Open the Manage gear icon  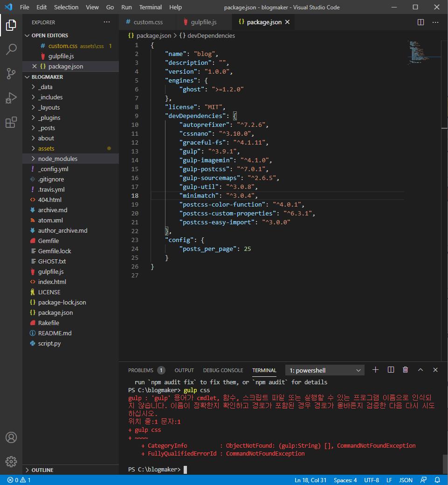tap(11, 462)
